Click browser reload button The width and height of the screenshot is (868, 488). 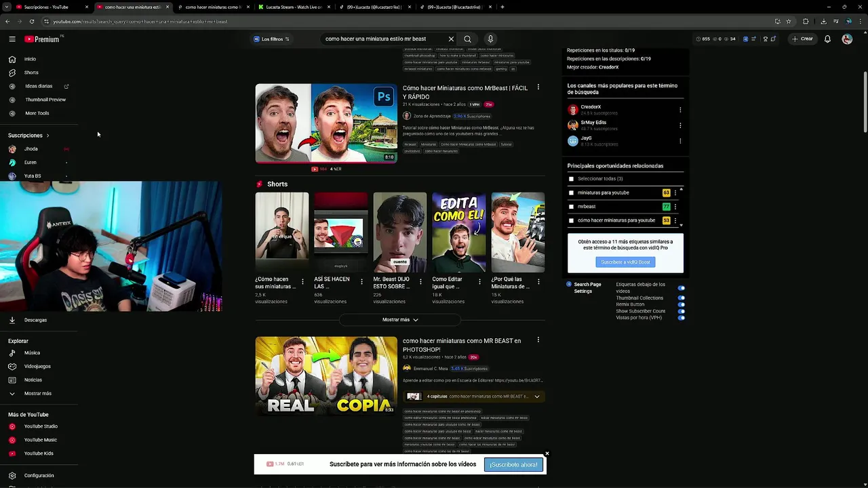[31, 21]
